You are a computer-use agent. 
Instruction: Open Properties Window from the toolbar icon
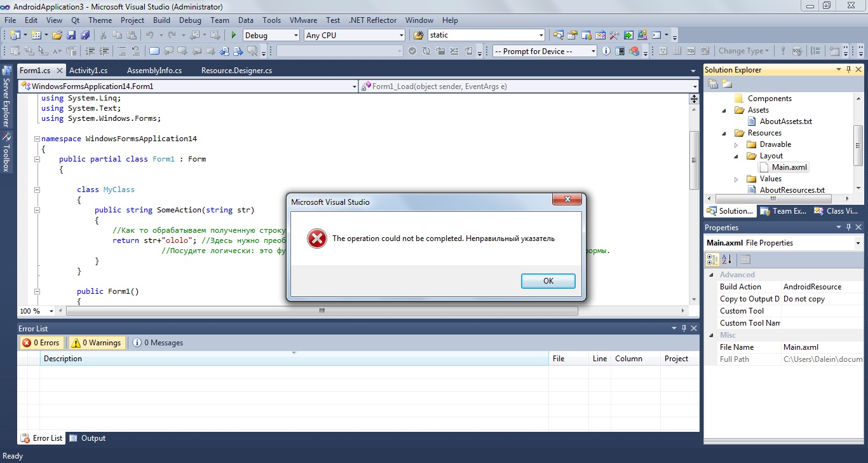572,35
